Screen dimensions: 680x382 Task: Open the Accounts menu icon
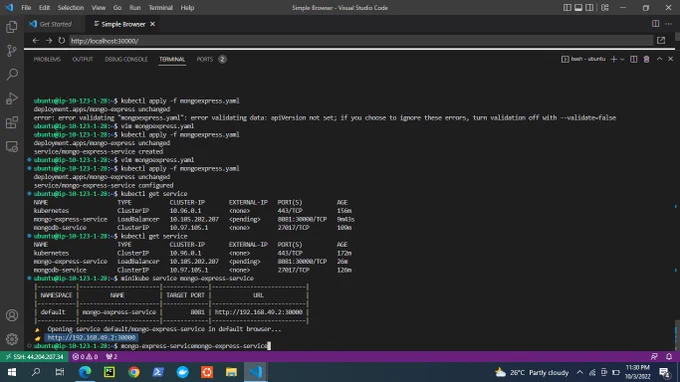(x=12, y=315)
